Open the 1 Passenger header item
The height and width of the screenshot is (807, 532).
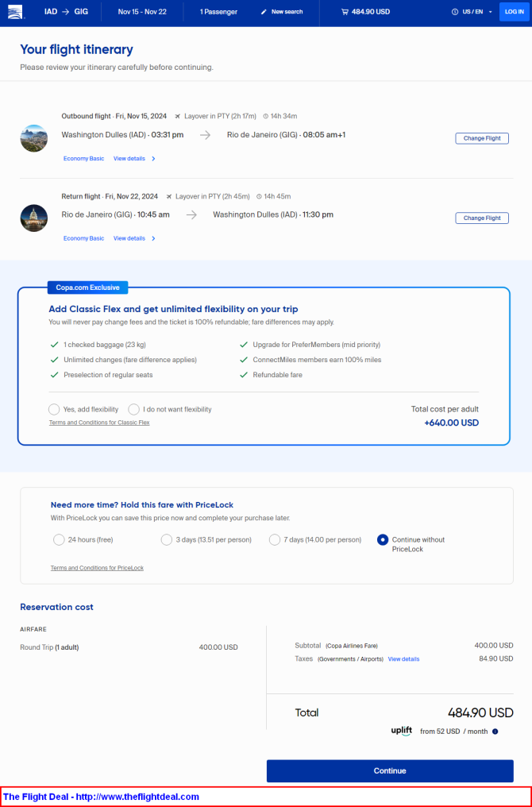point(218,12)
